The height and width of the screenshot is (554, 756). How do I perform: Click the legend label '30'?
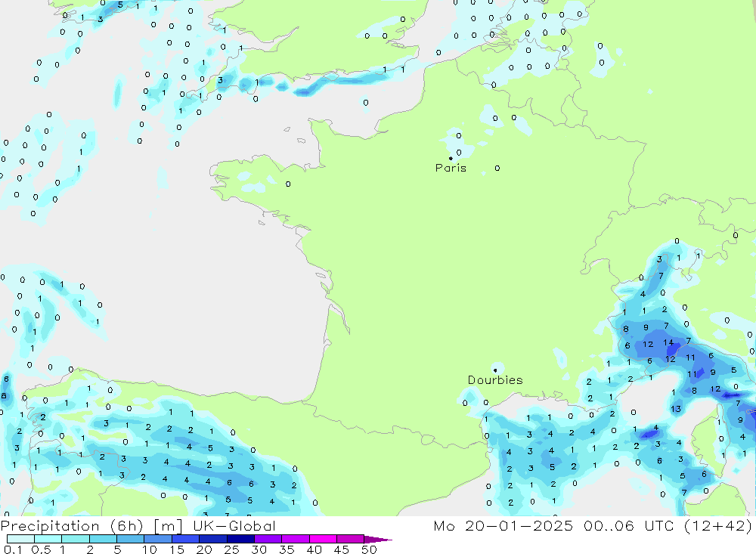click(259, 549)
